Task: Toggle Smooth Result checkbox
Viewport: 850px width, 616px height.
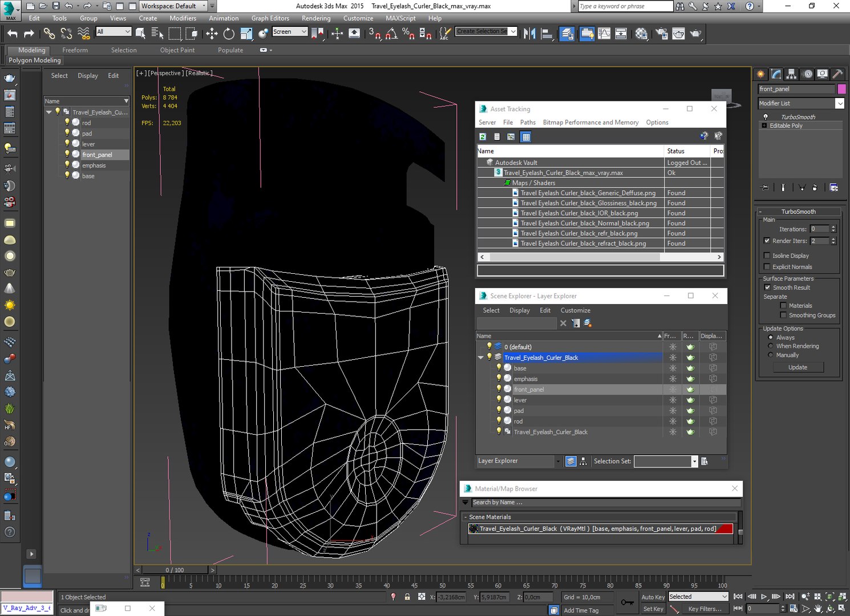Action: pyautogui.click(x=767, y=287)
